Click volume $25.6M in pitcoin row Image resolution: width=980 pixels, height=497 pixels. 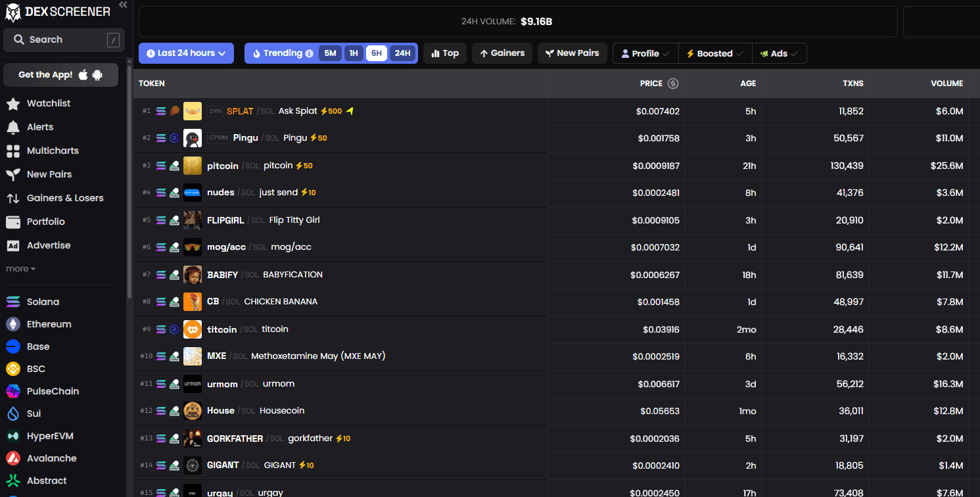pyautogui.click(x=947, y=166)
